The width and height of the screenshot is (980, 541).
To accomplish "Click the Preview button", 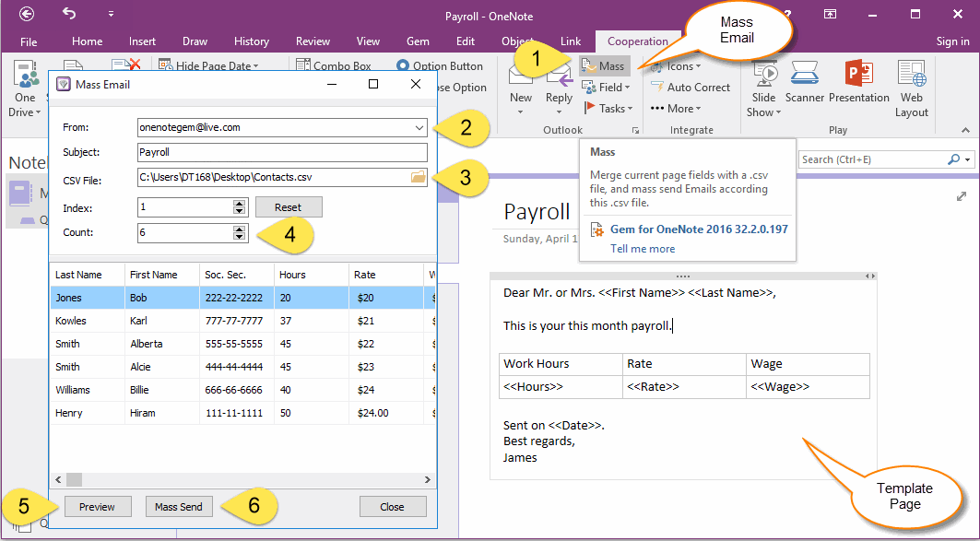I will pyautogui.click(x=98, y=507).
